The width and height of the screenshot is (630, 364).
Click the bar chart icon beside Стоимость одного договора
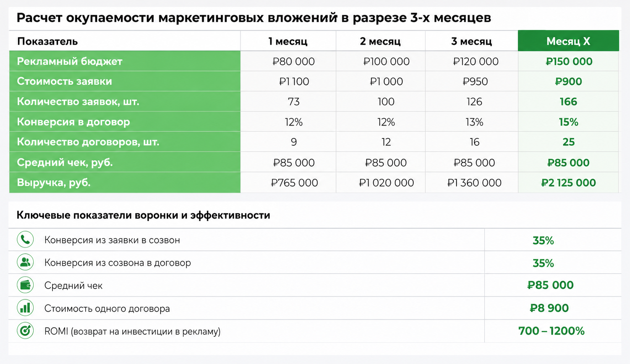[x=25, y=308]
